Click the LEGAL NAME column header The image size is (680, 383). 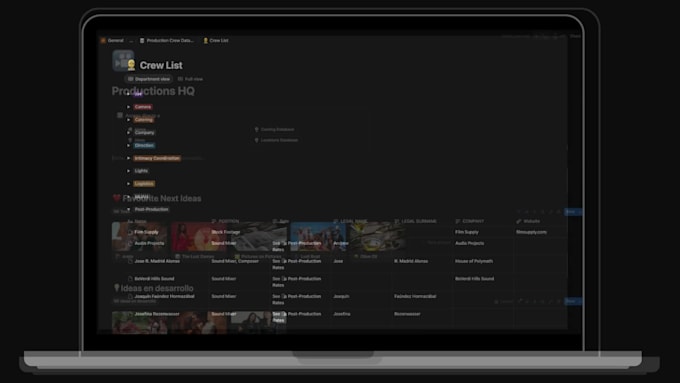[350, 221]
